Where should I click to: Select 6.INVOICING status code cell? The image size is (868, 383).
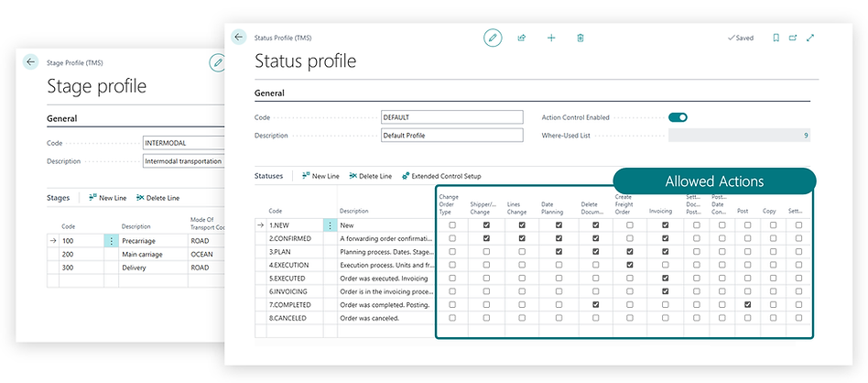(x=295, y=292)
